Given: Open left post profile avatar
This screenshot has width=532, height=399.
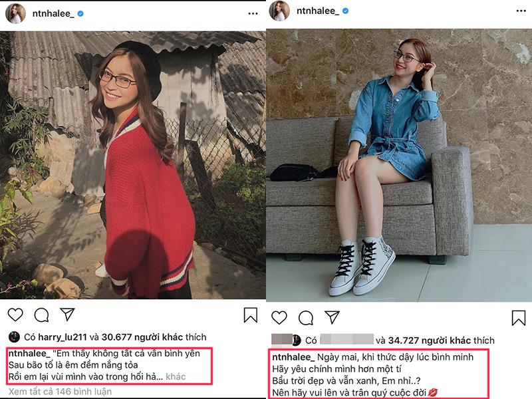Looking at the screenshot, I should coord(15,13).
